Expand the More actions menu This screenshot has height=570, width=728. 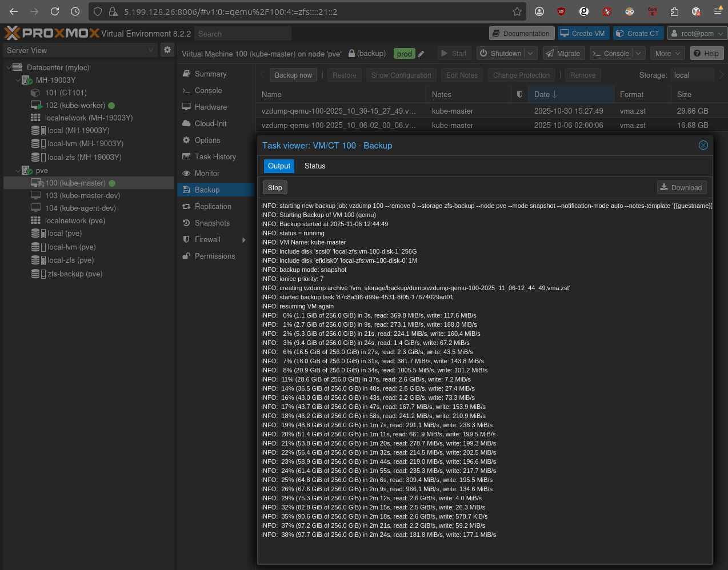667,54
